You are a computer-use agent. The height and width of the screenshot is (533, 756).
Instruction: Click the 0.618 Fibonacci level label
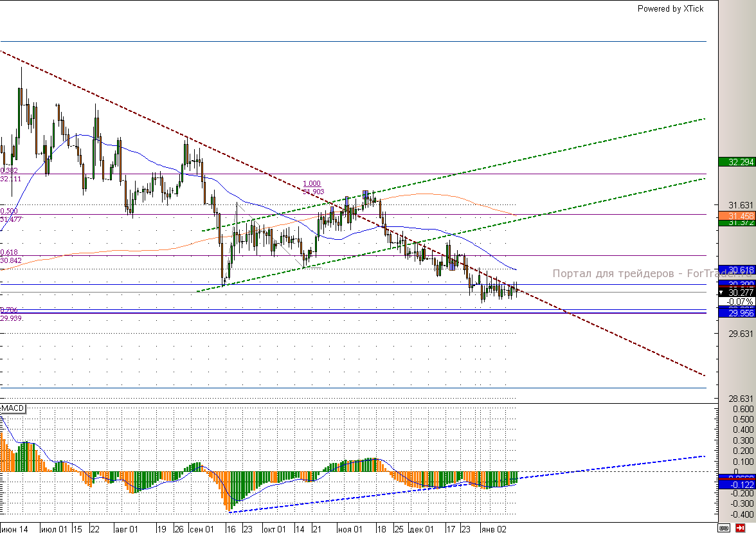click(9, 253)
